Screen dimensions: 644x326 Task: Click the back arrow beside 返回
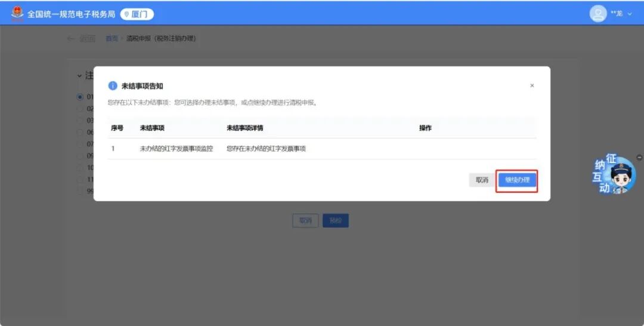click(x=71, y=39)
